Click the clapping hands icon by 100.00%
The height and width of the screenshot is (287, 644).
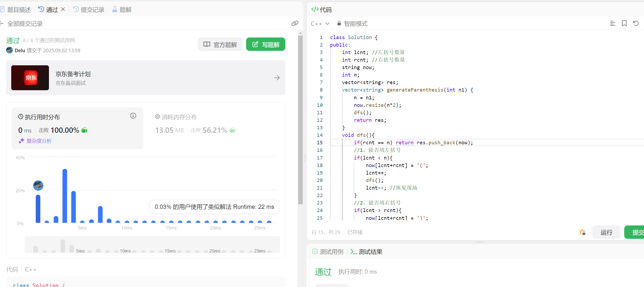pyautogui.click(x=84, y=130)
